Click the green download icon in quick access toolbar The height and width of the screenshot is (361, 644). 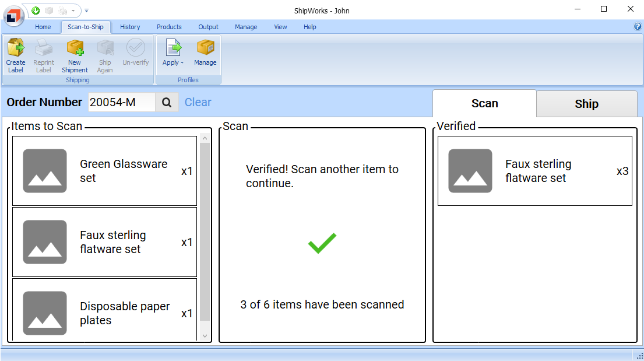[36, 10]
